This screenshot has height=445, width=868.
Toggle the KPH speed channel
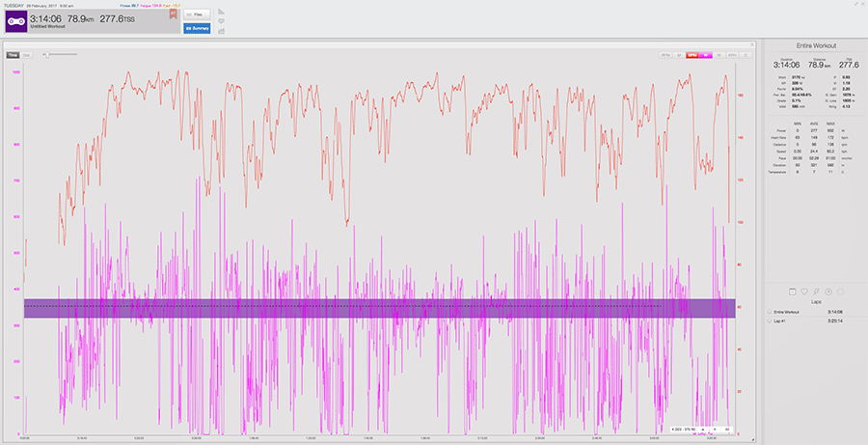(732, 55)
